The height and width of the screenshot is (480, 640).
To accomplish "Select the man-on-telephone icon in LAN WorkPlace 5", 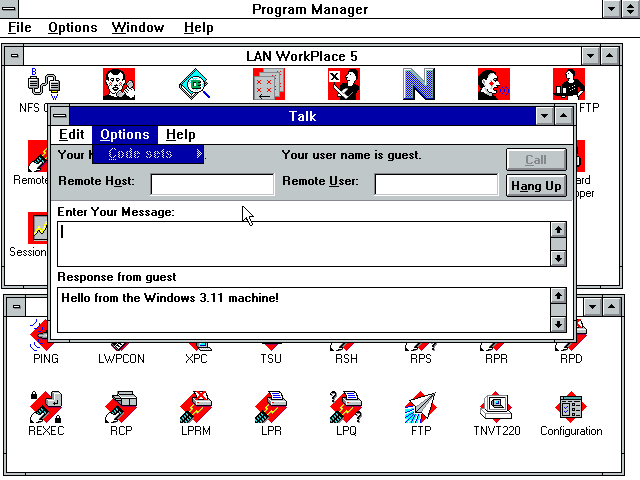I will pyautogui.click(x=119, y=84).
